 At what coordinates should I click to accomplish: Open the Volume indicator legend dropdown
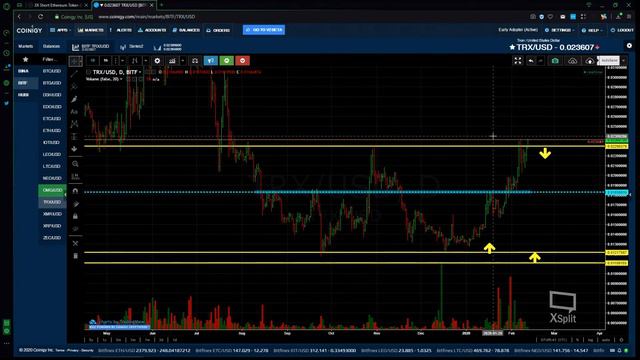[x=121, y=79]
